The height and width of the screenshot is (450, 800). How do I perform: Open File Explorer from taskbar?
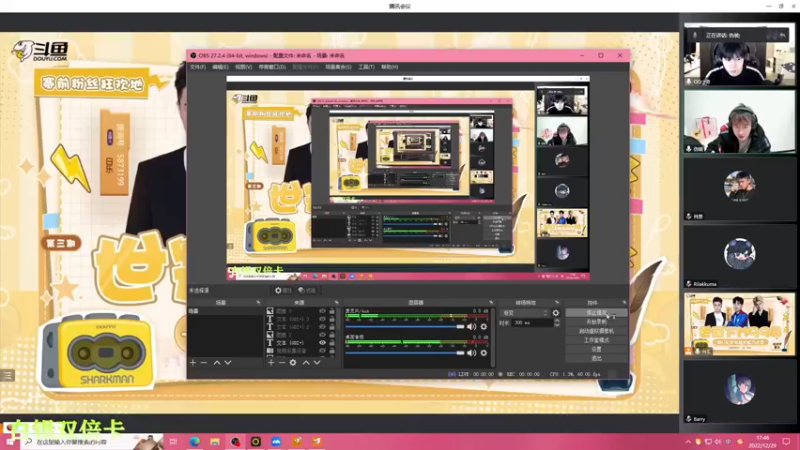pos(215,441)
